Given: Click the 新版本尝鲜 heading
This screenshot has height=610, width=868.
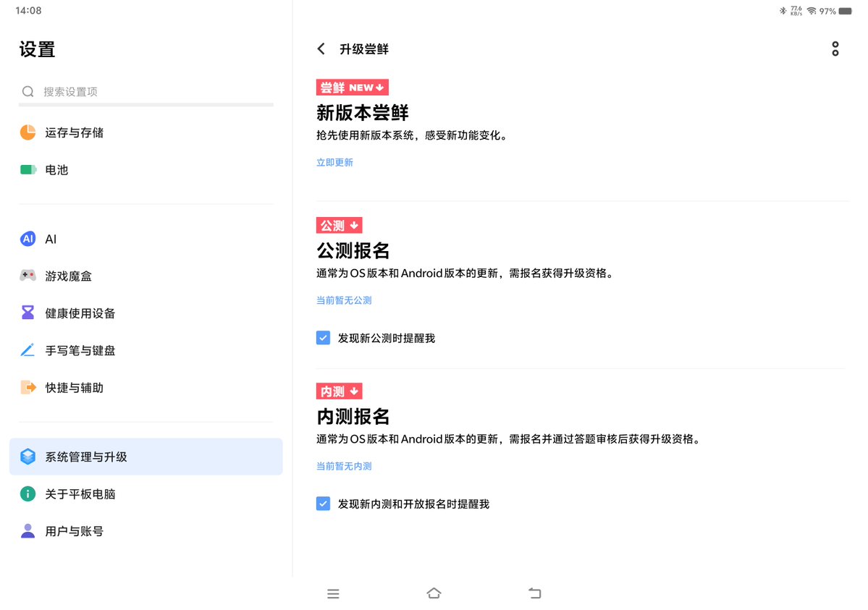Looking at the screenshot, I should pyautogui.click(x=362, y=112).
